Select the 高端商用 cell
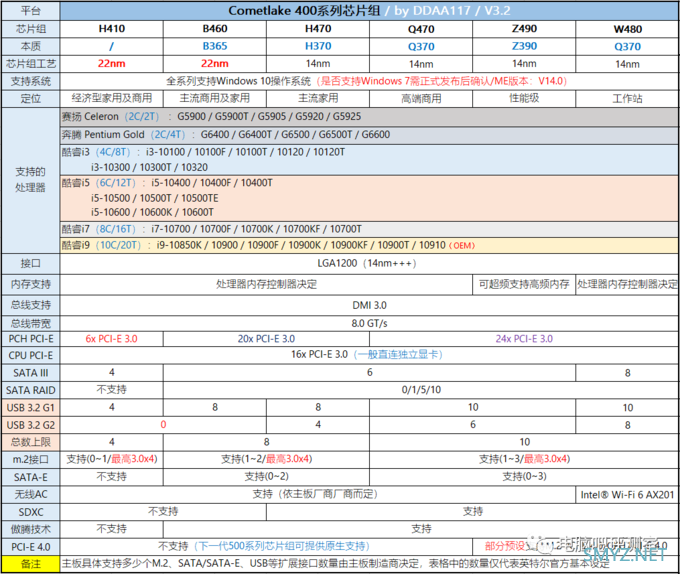 click(x=421, y=98)
